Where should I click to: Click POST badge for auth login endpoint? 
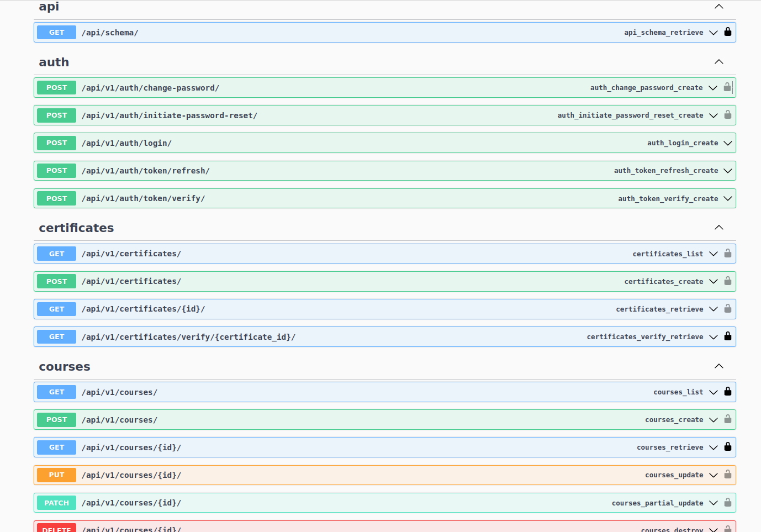(56, 143)
